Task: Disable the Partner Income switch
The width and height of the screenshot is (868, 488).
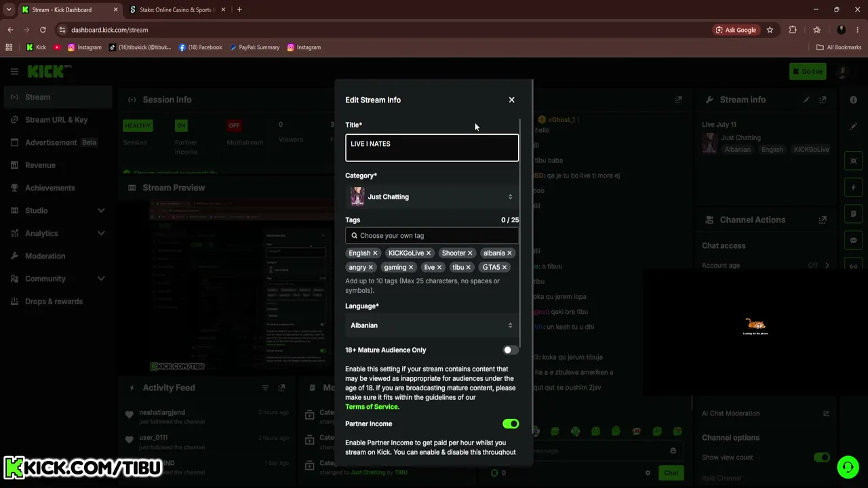Action: coord(511,424)
